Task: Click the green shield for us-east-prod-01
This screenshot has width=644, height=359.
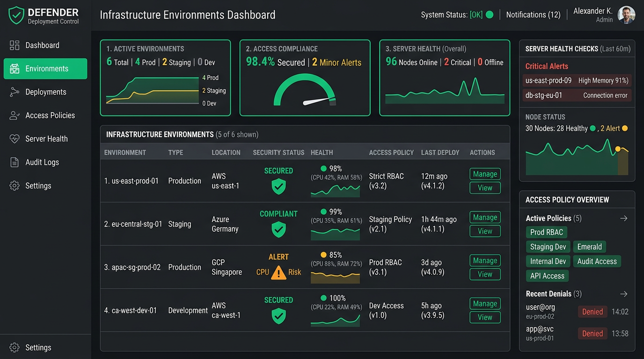Action: pyautogui.click(x=278, y=187)
